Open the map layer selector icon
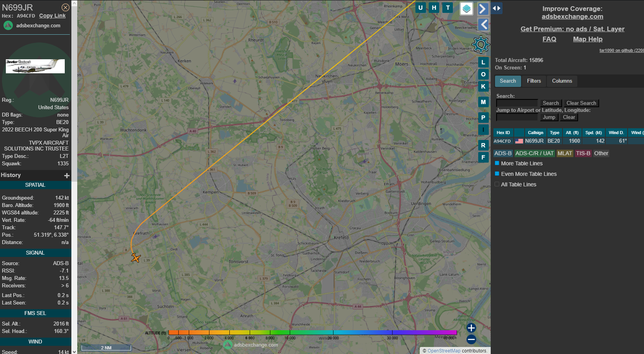 pos(467,9)
